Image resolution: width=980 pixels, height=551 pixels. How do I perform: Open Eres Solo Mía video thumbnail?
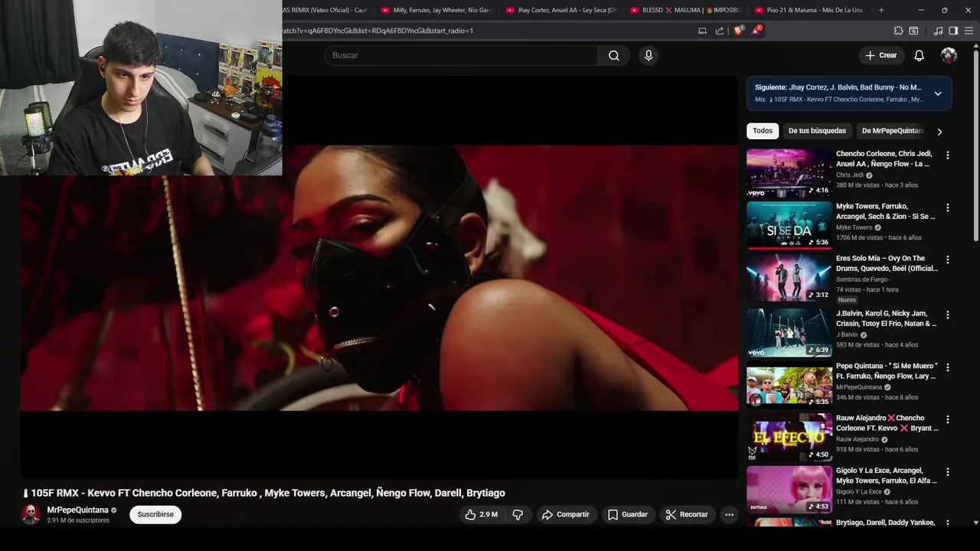coord(789,278)
